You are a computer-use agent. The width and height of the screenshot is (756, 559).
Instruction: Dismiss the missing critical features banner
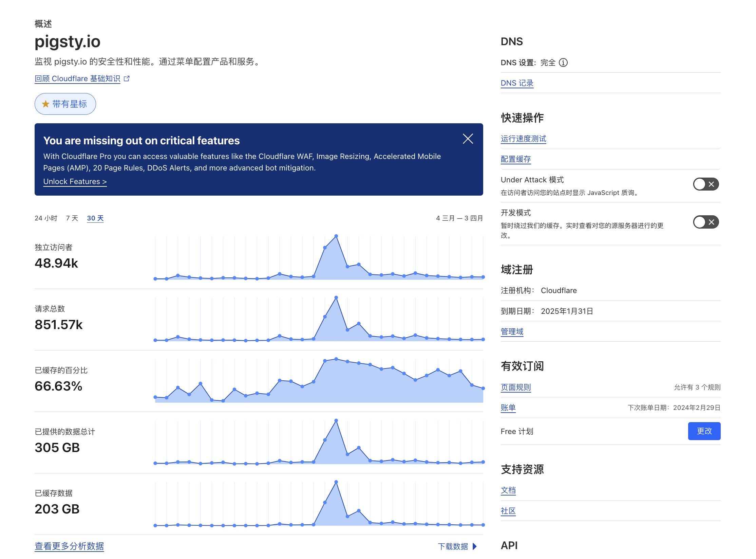pos(468,139)
